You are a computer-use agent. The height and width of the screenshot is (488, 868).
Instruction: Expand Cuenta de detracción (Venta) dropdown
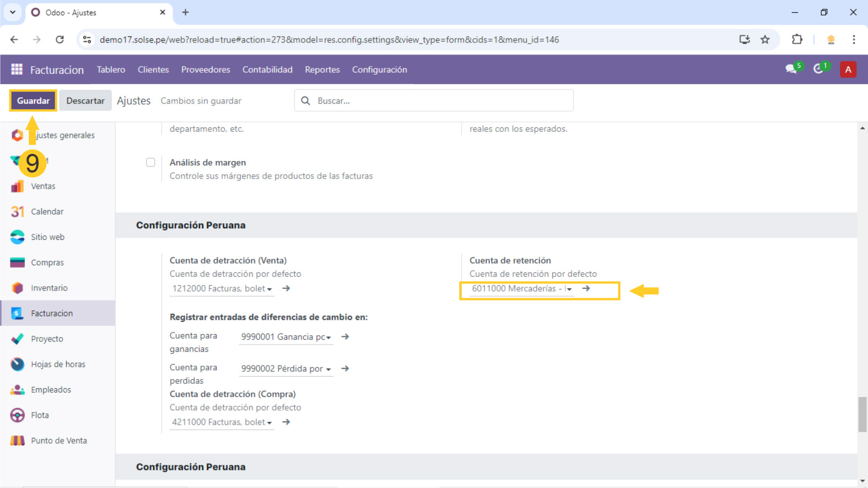point(269,289)
